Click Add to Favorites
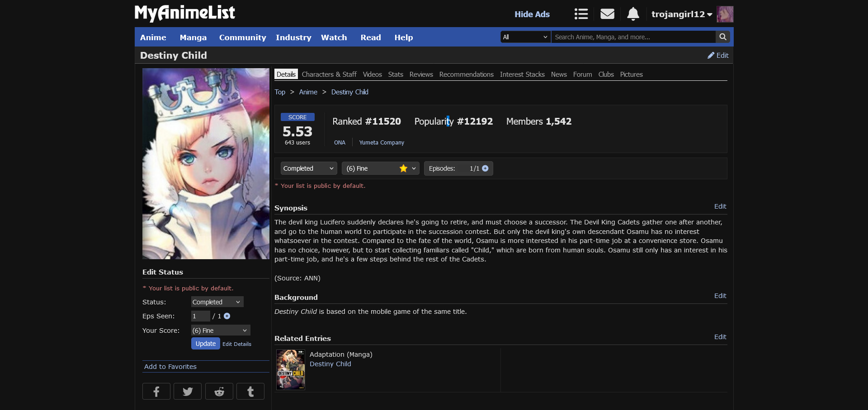This screenshot has width=868, height=410. pyautogui.click(x=170, y=366)
